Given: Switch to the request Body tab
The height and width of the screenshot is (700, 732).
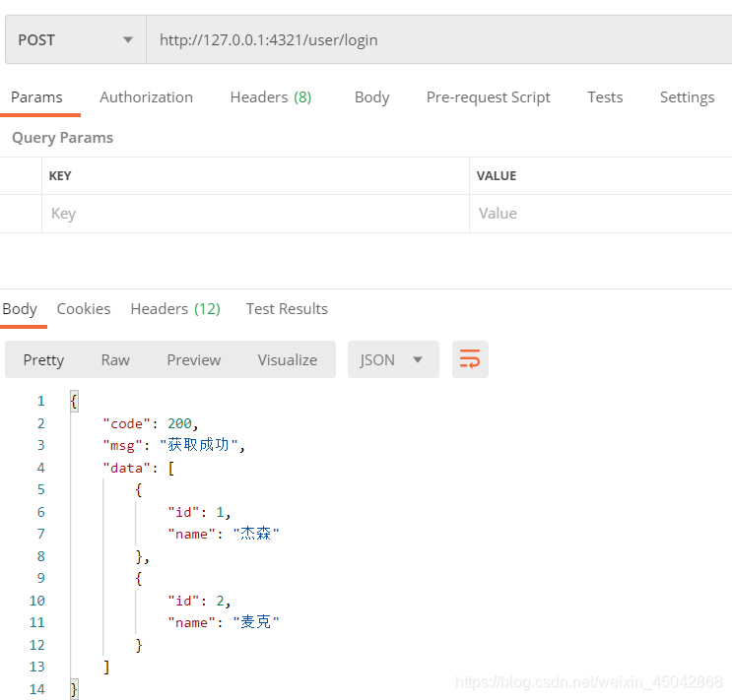Looking at the screenshot, I should 371,96.
